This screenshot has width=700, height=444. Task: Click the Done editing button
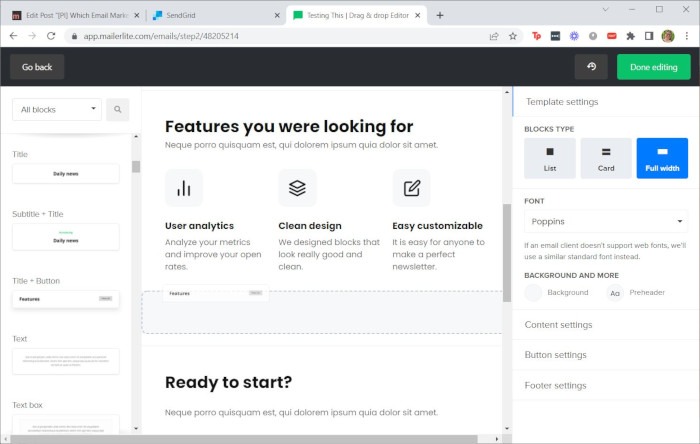pyautogui.click(x=653, y=67)
